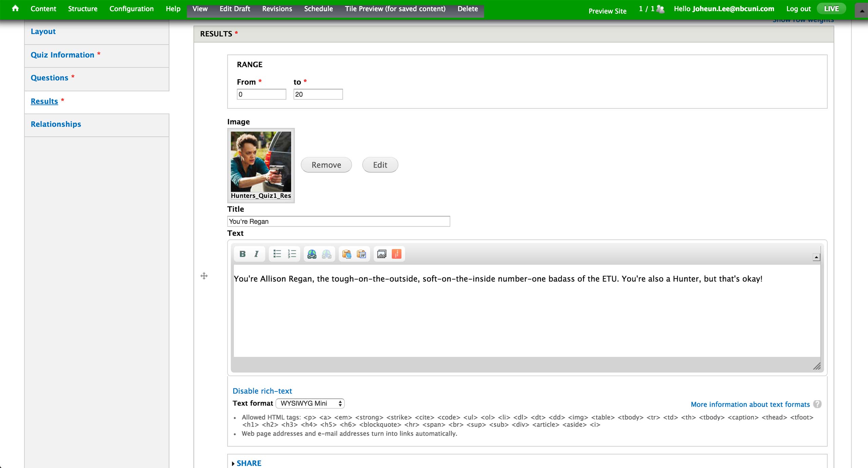Click the range 'to' input field

(318, 94)
